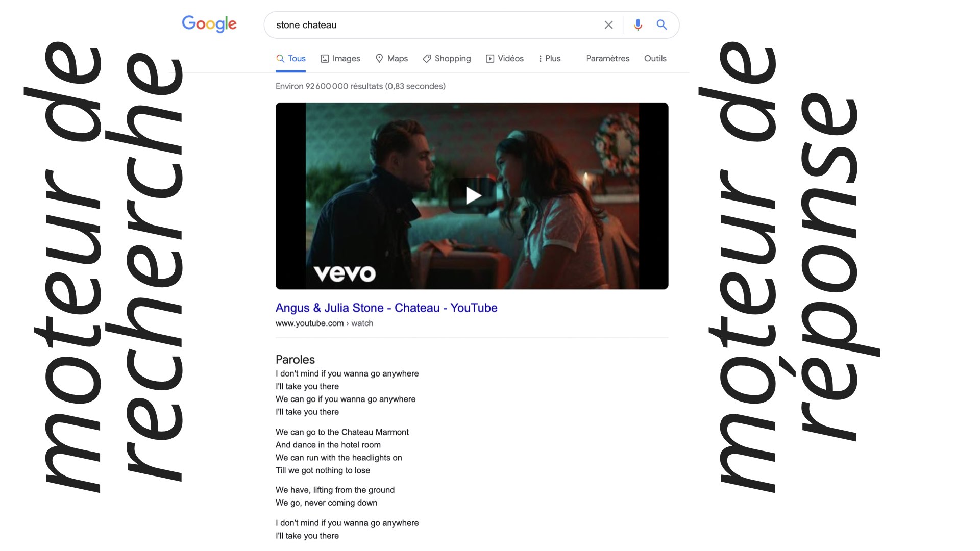Screen dimensions: 980x551
Task: Click the magnifier icon beside Tous
Action: [x=280, y=59]
